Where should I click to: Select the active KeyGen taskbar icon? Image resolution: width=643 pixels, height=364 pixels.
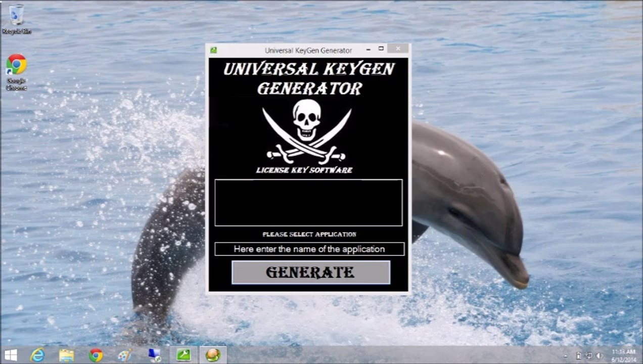pos(213,355)
